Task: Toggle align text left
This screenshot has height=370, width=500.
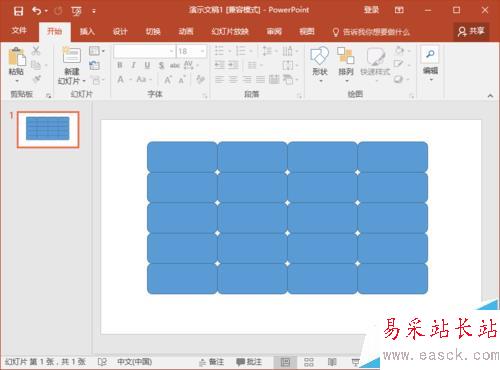Action: point(219,79)
